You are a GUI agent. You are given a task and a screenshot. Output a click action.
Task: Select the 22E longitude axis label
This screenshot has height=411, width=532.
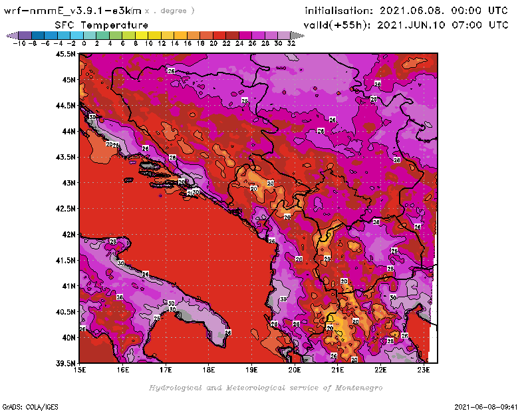pyautogui.click(x=380, y=370)
